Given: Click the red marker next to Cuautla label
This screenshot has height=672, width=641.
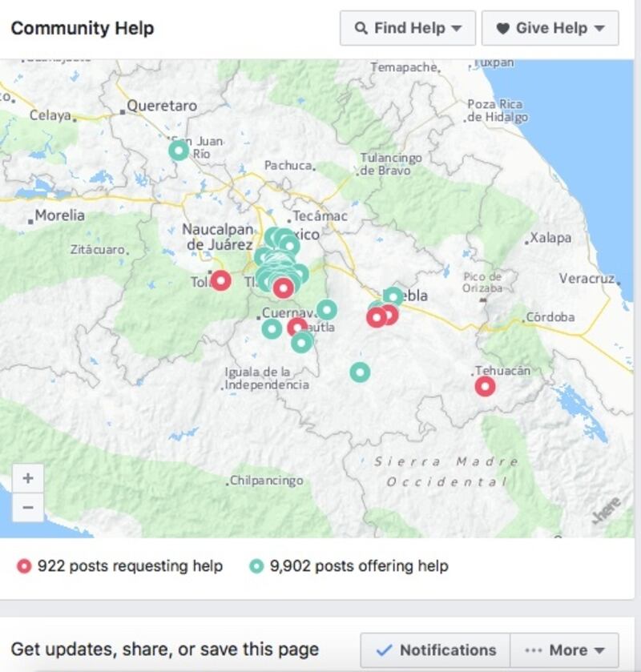Looking at the screenshot, I should pyautogui.click(x=296, y=327).
